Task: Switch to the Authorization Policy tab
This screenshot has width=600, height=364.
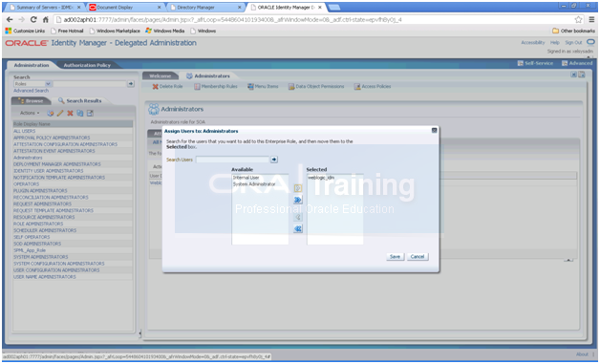Action: (87, 65)
